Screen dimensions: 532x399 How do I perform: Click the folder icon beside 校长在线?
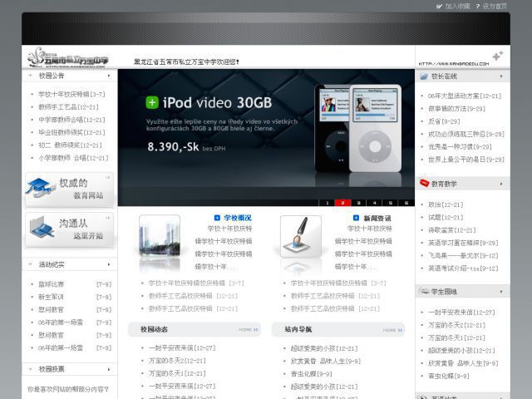point(424,76)
